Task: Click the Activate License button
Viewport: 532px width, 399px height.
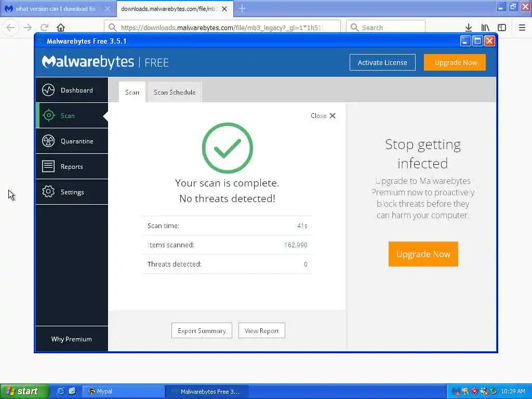Action: 382,62
